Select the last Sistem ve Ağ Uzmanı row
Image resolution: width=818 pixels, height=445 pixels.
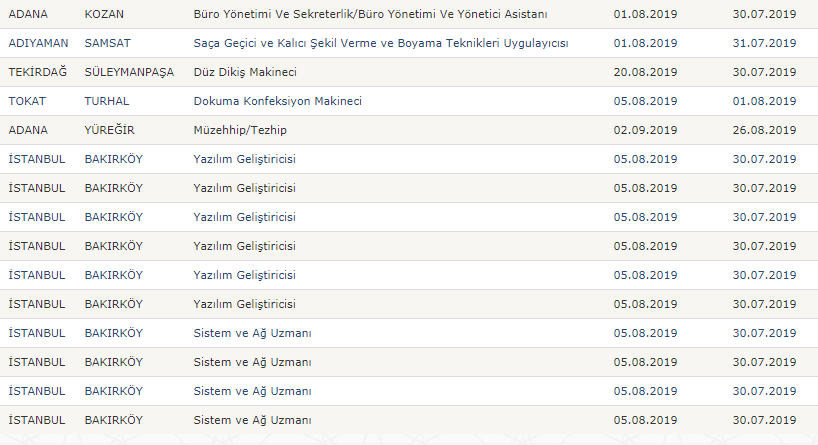[x=252, y=420]
